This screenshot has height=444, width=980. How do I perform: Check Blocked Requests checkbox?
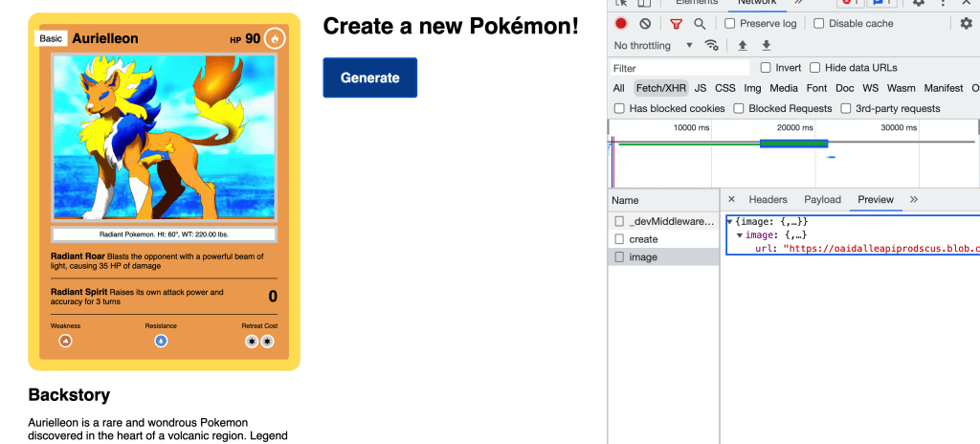click(739, 109)
